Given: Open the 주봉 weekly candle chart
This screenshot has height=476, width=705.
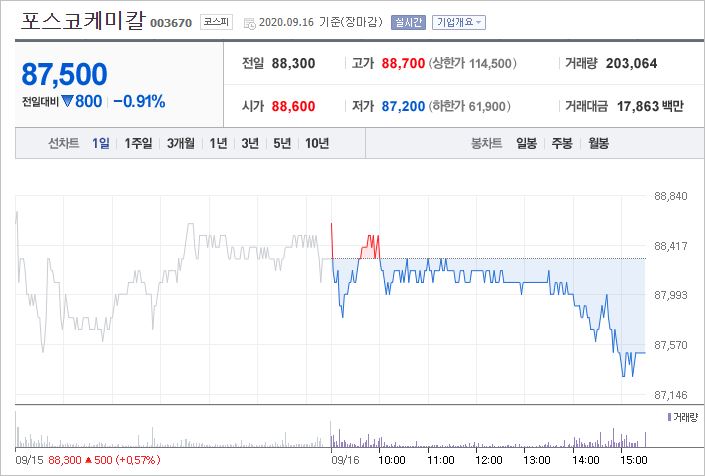Looking at the screenshot, I should 562,143.
